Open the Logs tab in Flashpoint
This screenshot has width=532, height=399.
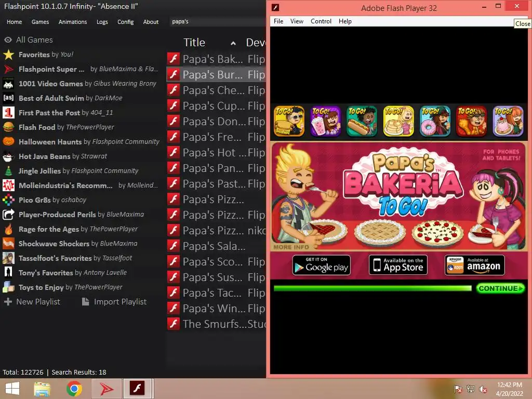point(102,22)
